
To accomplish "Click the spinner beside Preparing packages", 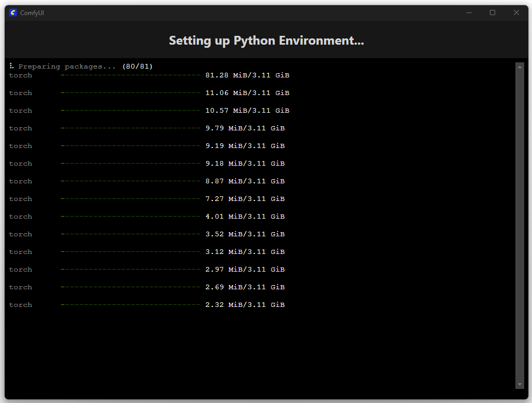I will pos(11,66).
